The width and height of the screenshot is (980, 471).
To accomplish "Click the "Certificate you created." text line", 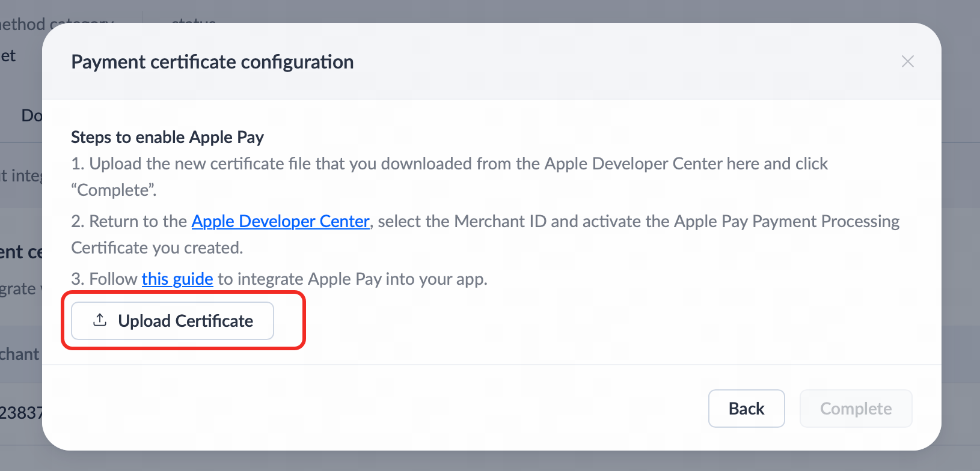I will (x=157, y=248).
